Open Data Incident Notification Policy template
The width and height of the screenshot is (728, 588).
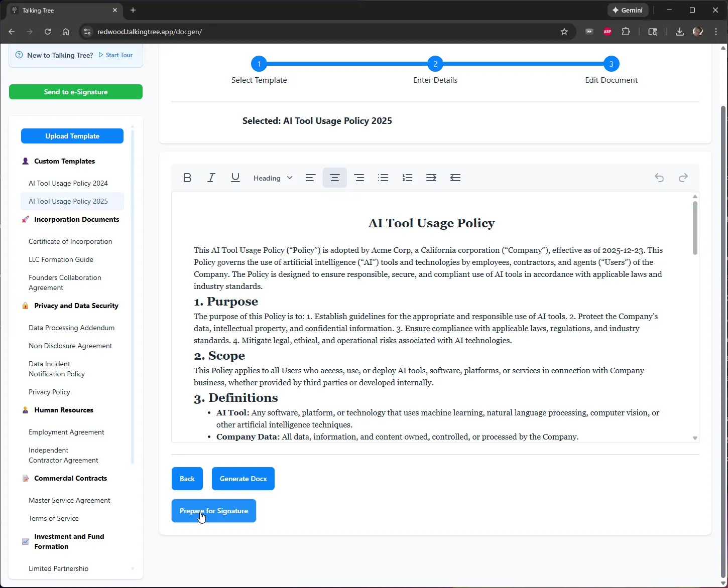57,369
